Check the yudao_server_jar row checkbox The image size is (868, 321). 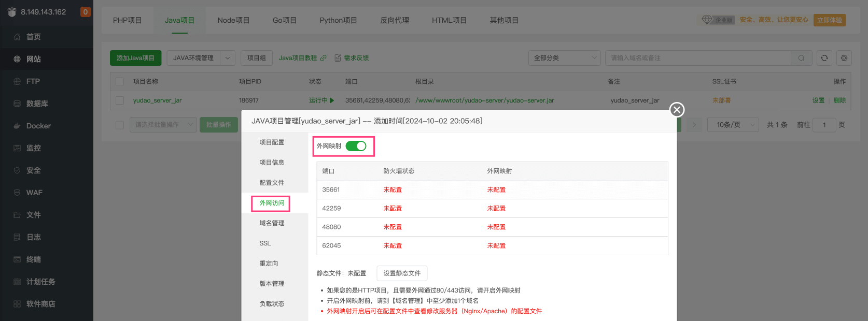(x=120, y=100)
